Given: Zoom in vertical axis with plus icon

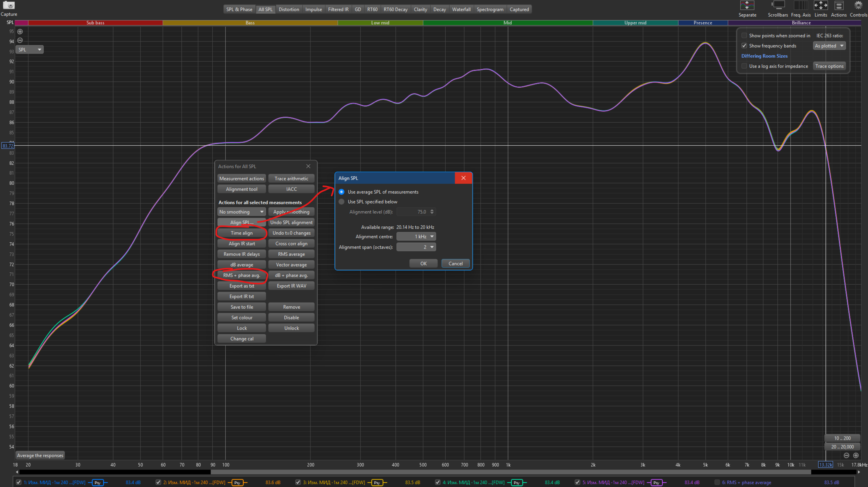Looking at the screenshot, I should [x=20, y=32].
